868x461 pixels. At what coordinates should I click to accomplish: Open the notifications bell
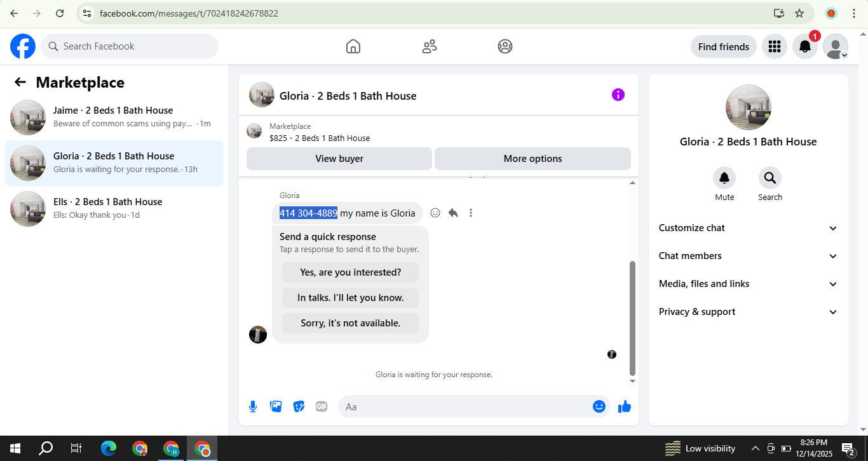tap(804, 46)
